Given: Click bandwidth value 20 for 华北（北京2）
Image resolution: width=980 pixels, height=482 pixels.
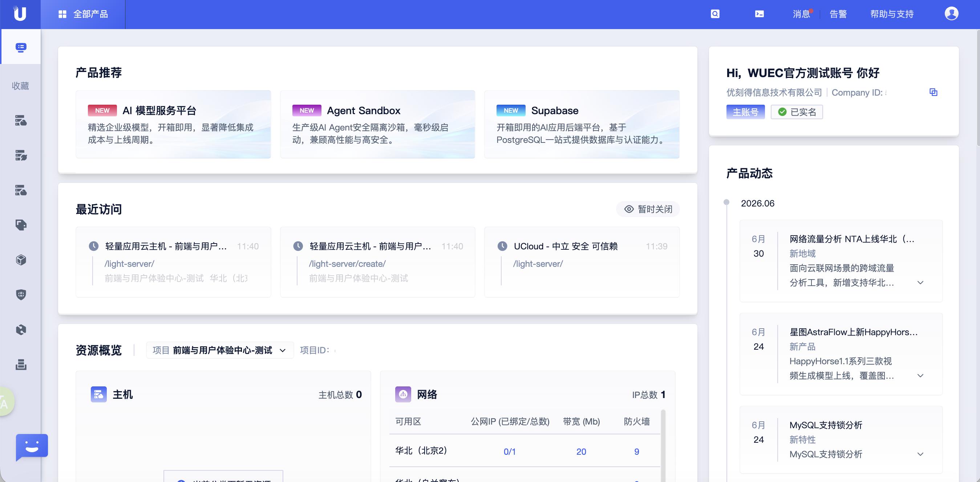Looking at the screenshot, I should pyautogui.click(x=581, y=451).
